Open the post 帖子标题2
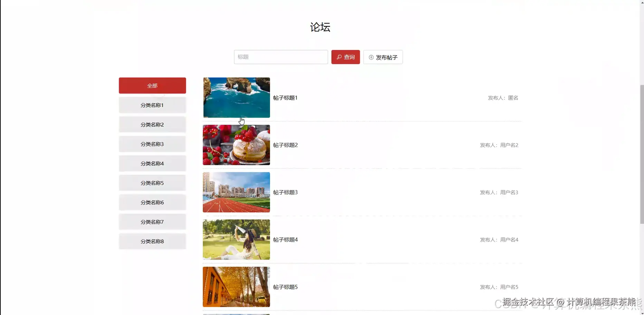 285,145
